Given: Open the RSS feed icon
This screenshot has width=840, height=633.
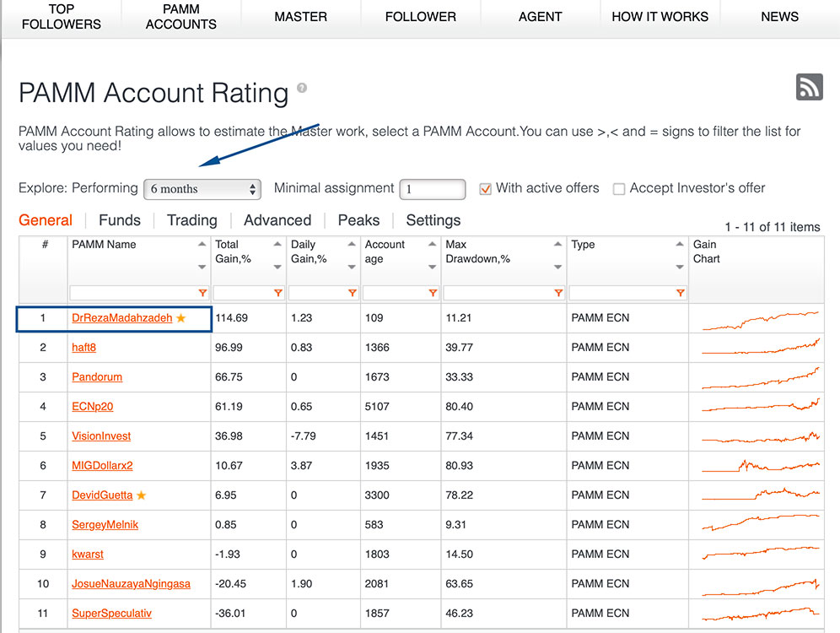Looking at the screenshot, I should point(809,87).
